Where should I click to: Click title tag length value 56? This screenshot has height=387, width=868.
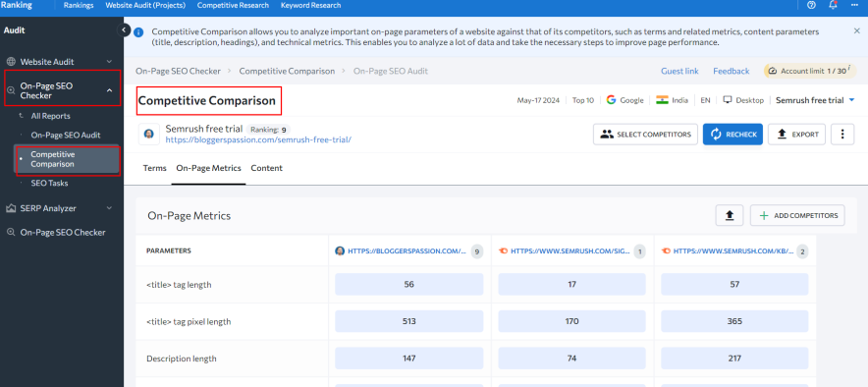pyautogui.click(x=409, y=285)
